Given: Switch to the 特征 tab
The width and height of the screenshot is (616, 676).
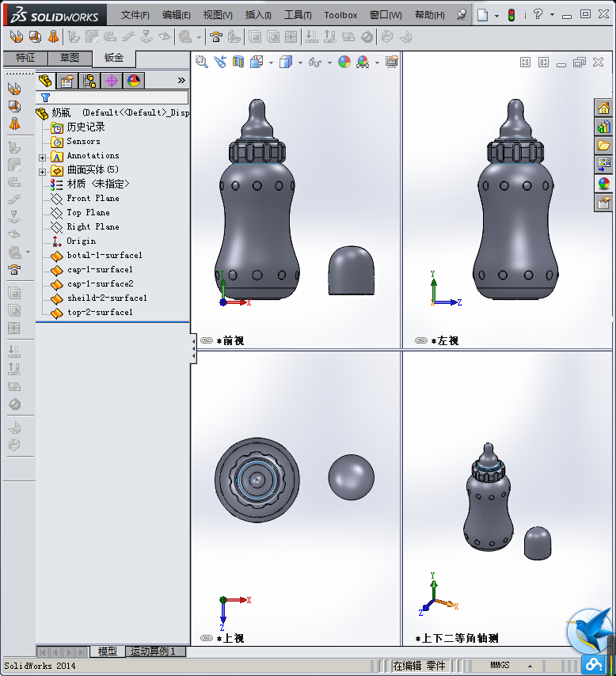Looking at the screenshot, I should tap(25, 58).
